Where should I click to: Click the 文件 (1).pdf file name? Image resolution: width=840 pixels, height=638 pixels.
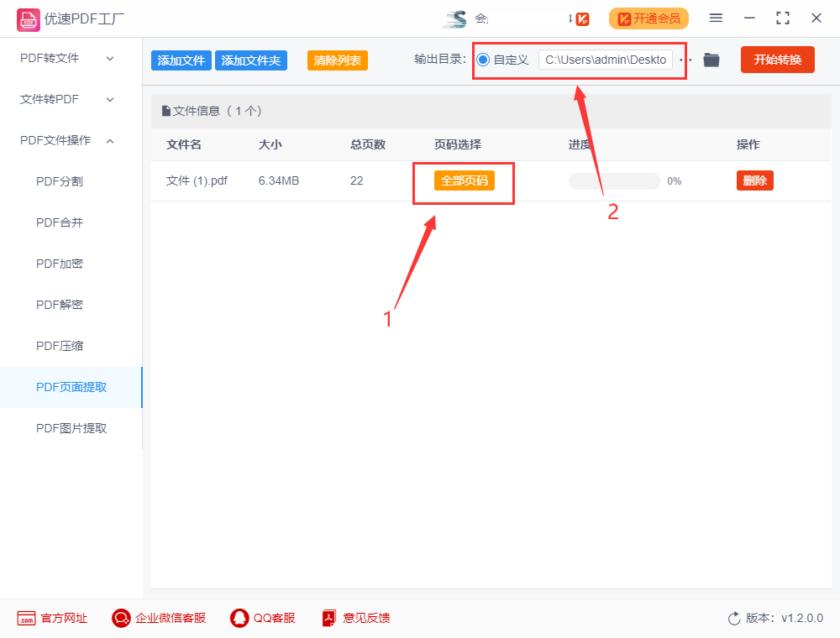197,181
